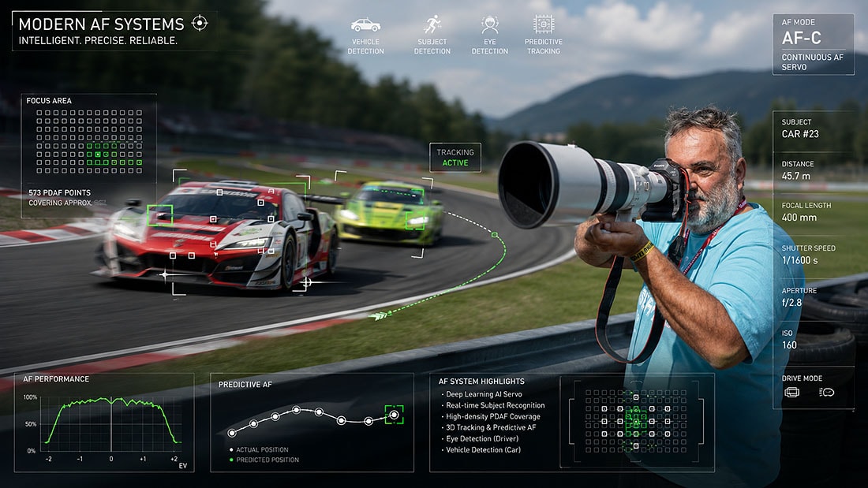Click the Vehicle Detection (Car) highlight
This screenshot has height=488, width=868.
[481, 450]
